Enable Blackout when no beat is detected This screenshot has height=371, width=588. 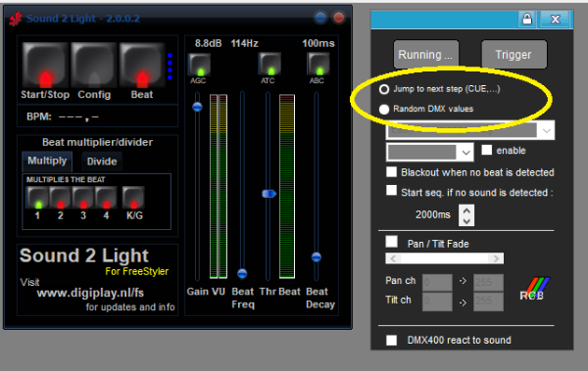pyautogui.click(x=391, y=172)
